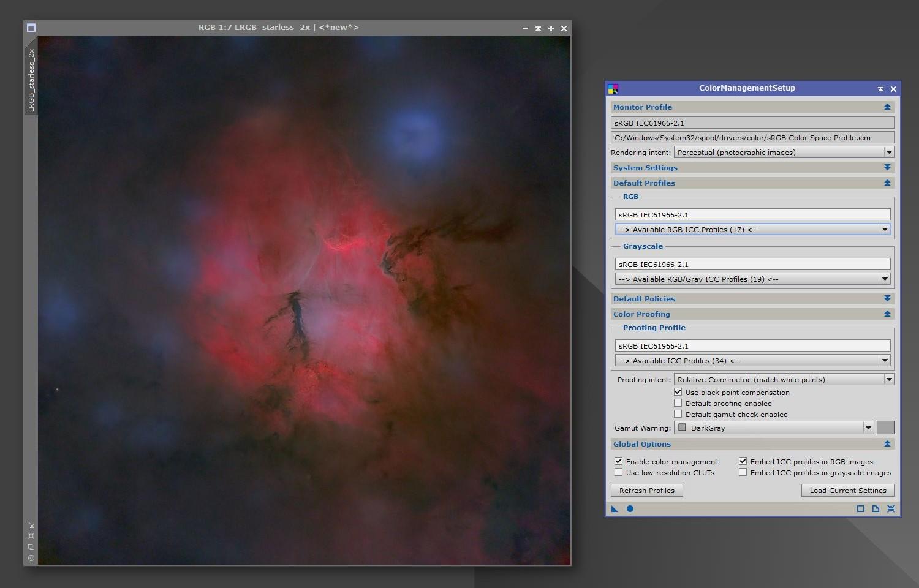Click the square icon left of Browse Documentation
This screenshot has height=588, width=919.
coord(860,508)
